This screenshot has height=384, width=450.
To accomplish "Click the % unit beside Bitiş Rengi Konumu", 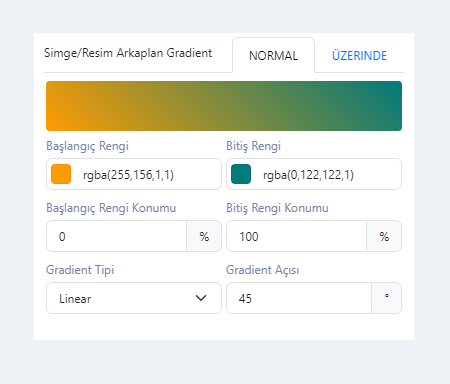I will click(x=384, y=236).
